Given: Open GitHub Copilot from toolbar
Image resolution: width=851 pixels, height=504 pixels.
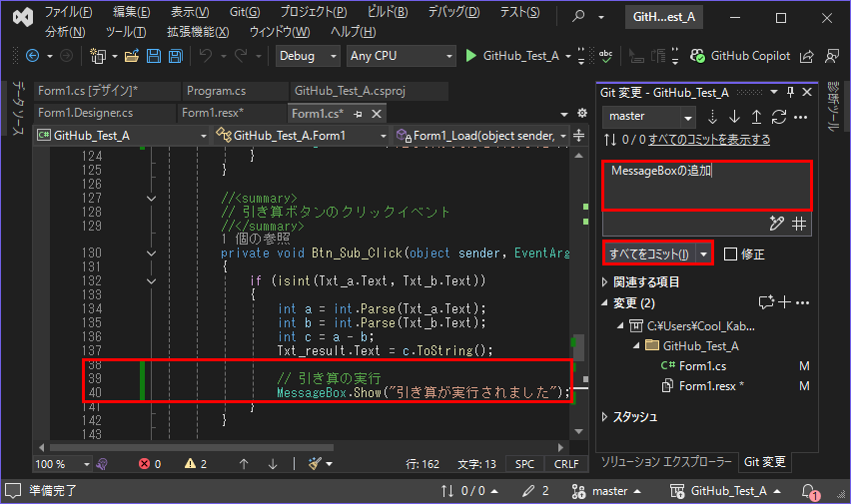Looking at the screenshot, I should (740, 56).
